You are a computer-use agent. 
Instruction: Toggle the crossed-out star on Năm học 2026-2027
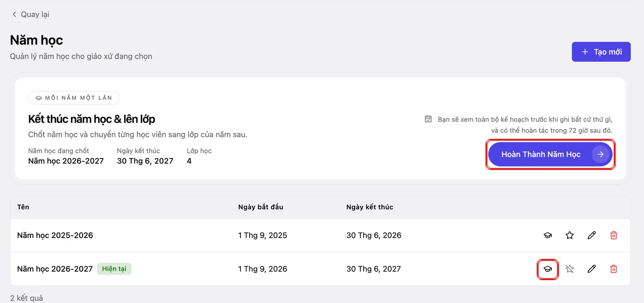coord(569,269)
